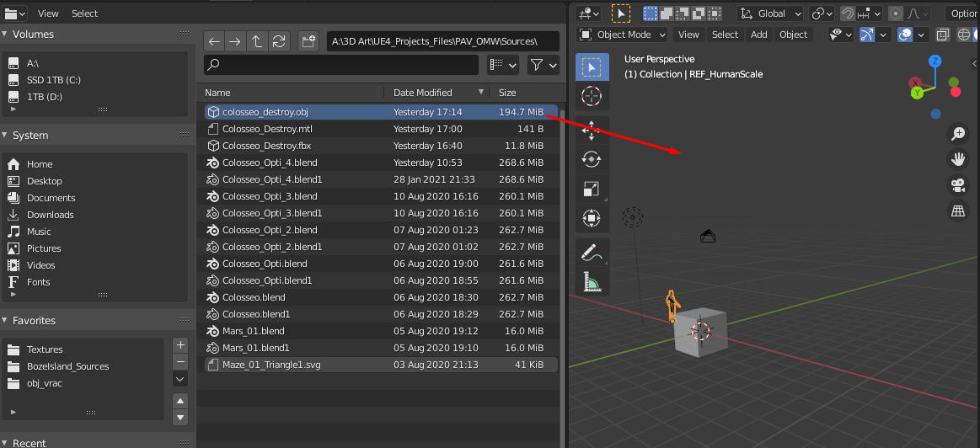
Task: Click the file search field
Action: 341,64
